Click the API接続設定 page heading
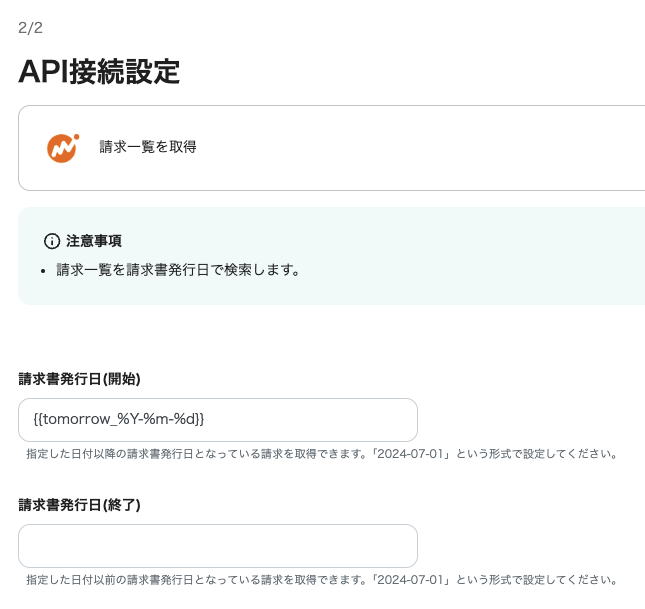Image resolution: width=645 pixels, height=609 pixels. 99,72
